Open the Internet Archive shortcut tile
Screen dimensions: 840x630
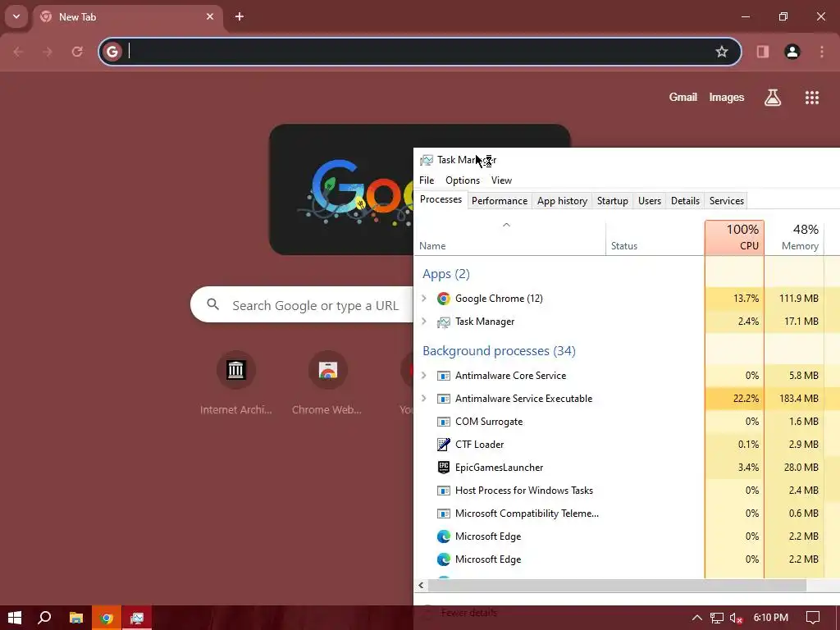235,383
